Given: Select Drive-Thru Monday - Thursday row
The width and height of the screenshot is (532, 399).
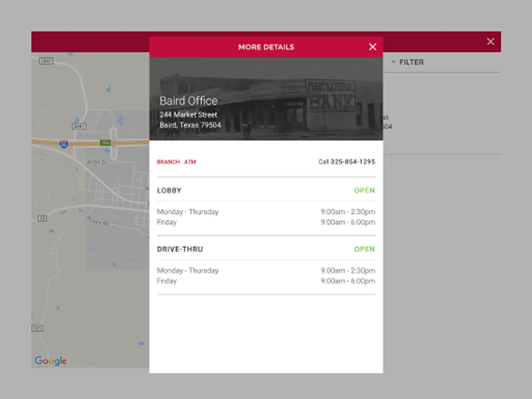Looking at the screenshot, I should point(266,270).
